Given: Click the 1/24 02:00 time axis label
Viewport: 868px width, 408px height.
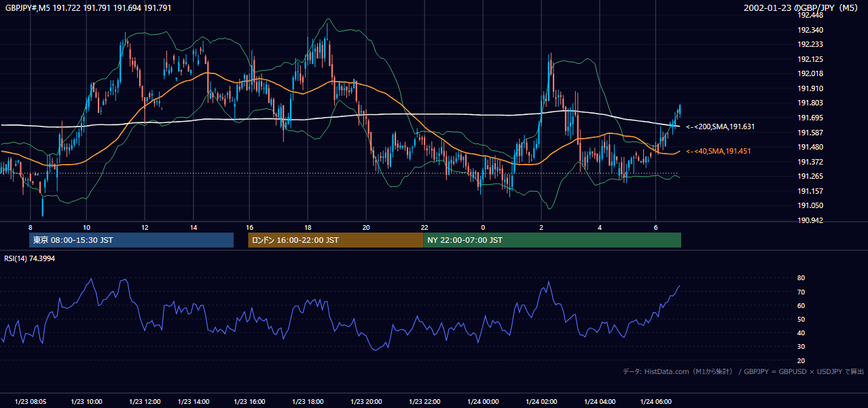Looking at the screenshot, I should (541, 402).
